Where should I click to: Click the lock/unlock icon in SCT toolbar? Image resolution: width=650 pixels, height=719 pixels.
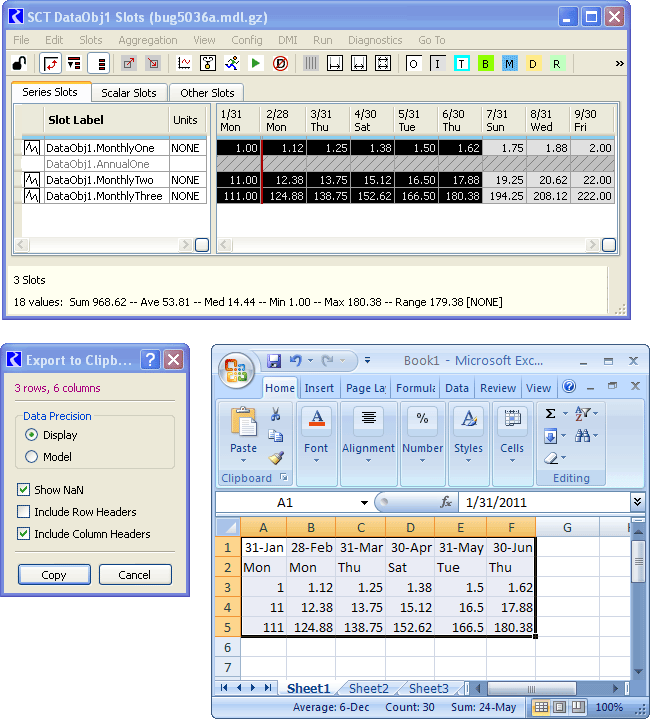pyautogui.click(x=19, y=64)
